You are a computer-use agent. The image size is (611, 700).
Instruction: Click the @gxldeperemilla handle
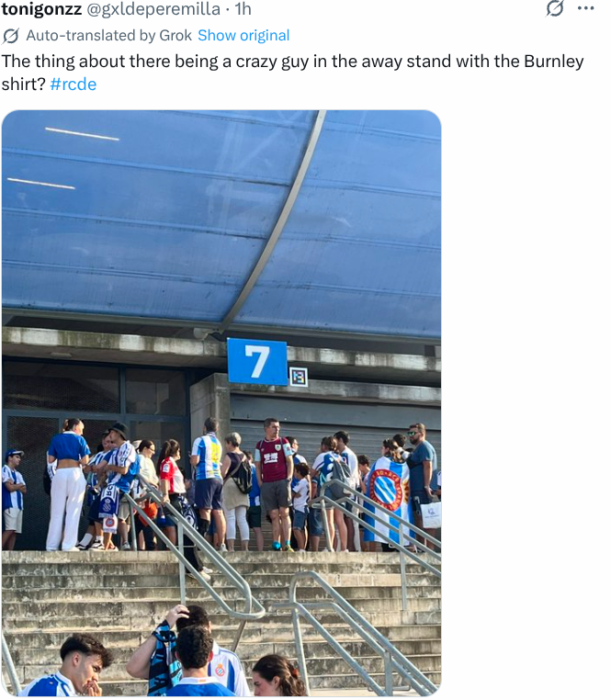(153, 9)
